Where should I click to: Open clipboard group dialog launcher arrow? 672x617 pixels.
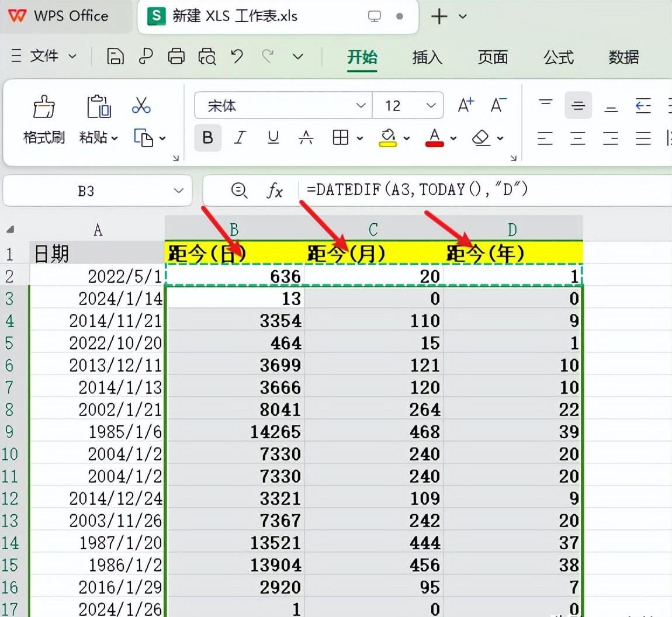click(x=175, y=158)
